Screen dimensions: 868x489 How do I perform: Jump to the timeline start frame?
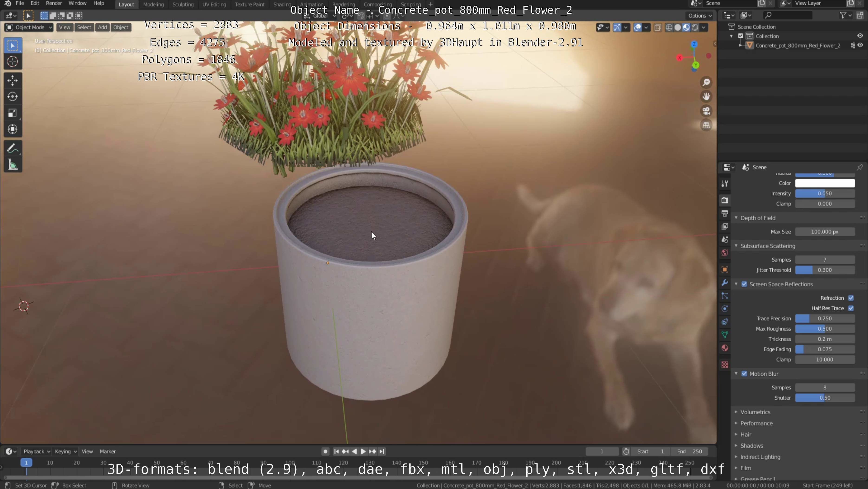click(x=336, y=451)
